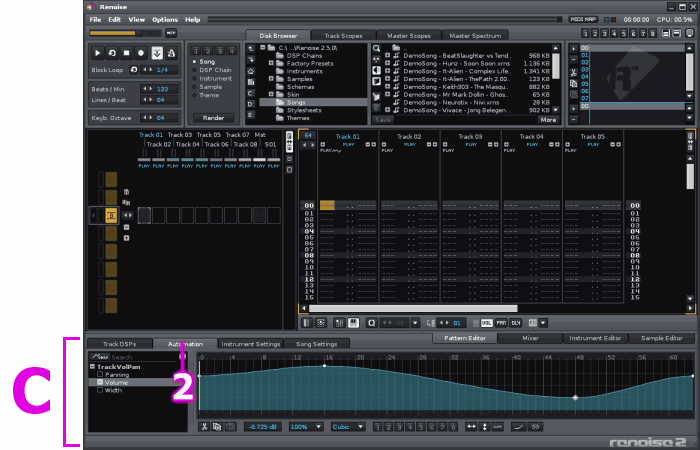This screenshot has height=450, width=700.
Task: Open the 100% zoom dropdown in automation
Action: tap(318, 427)
